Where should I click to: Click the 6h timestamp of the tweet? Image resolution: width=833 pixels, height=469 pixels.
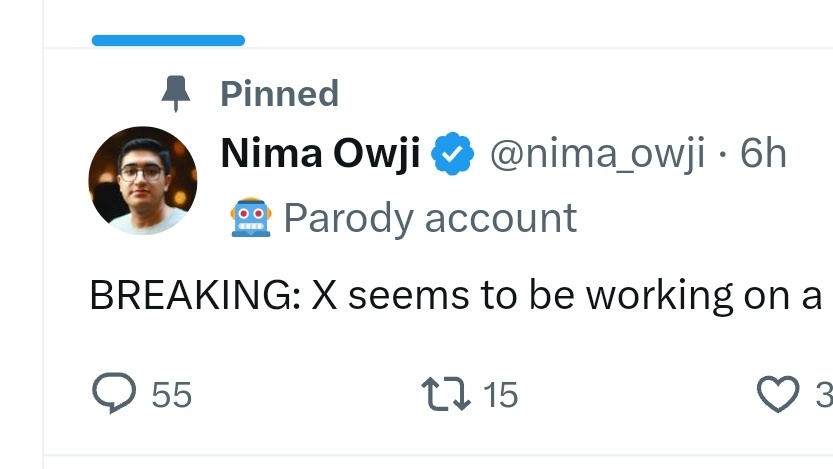tap(763, 155)
